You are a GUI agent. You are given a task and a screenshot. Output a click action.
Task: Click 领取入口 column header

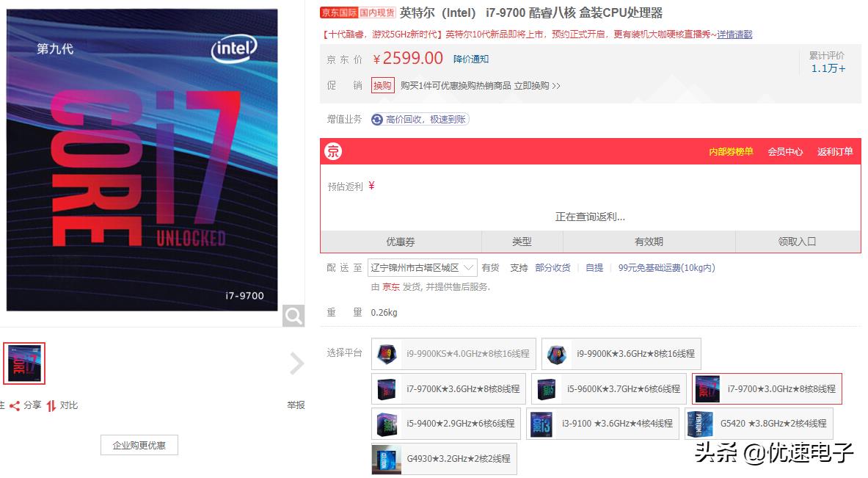pyautogui.click(x=797, y=242)
